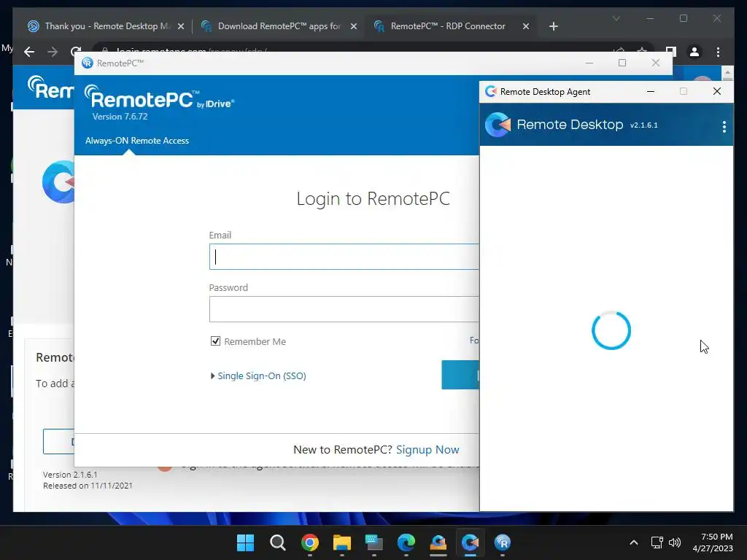Viewport: 747px width, 560px height.
Task: Open the installer icon on the taskbar
Action: [438, 542]
